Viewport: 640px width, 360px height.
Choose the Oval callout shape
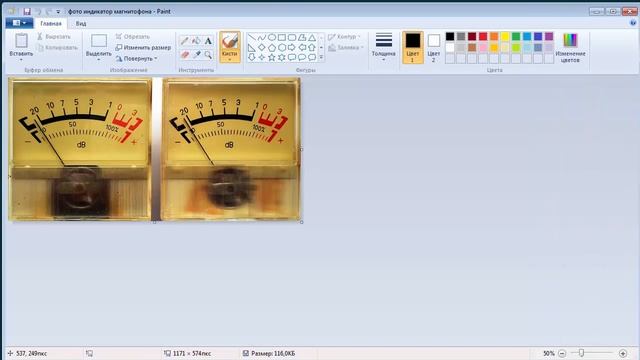click(302, 58)
